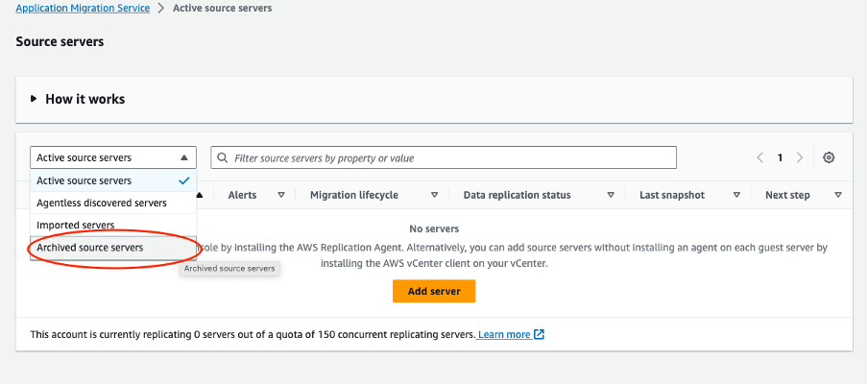
Task: Sort by Data replication status arrow
Action: 611,195
